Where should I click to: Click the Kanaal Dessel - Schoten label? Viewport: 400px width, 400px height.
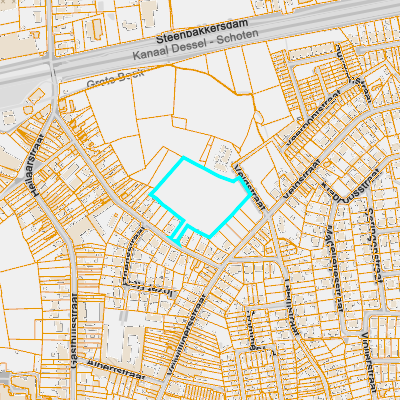point(196,45)
